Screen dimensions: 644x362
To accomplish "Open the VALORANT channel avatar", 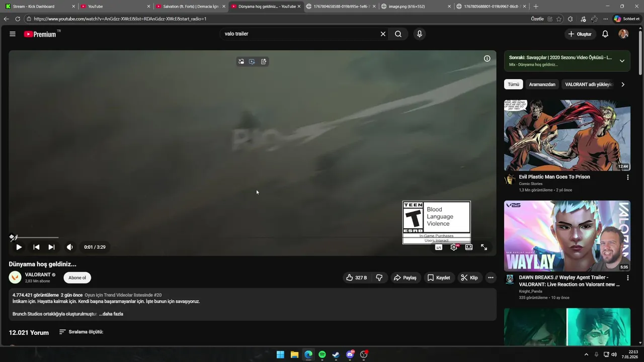I will tap(15, 278).
